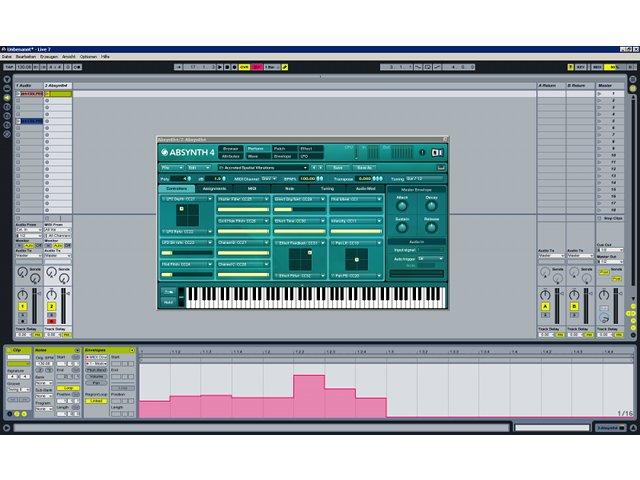Viewport: 640px width, 480px height.
Task: Toggle the Linked button in Envelopes panel
Action: click(96, 401)
